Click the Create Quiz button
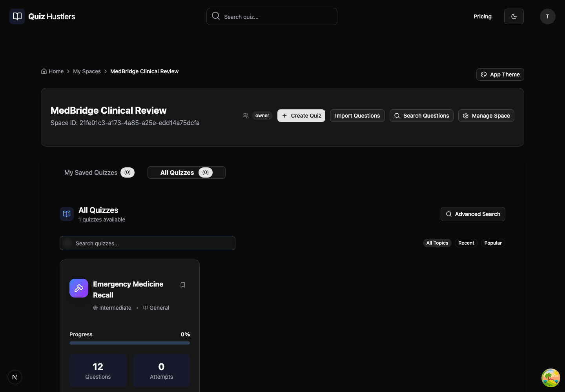Image resolution: width=565 pixels, height=392 pixels. [301, 116]
